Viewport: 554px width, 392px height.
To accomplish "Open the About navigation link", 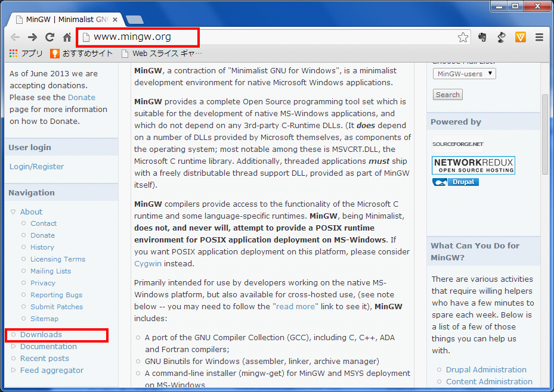I will click(31, 211).
